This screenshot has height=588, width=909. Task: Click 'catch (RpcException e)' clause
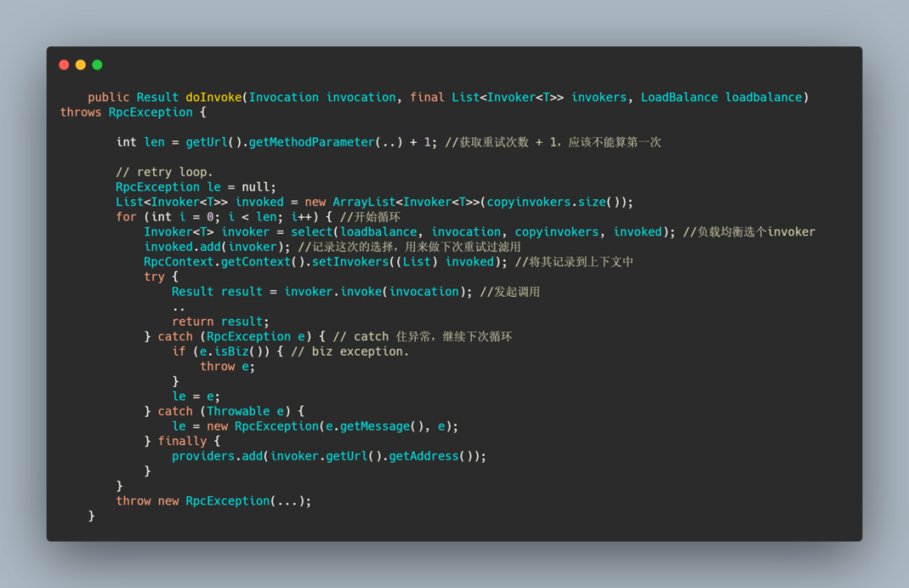pos(235,336)
